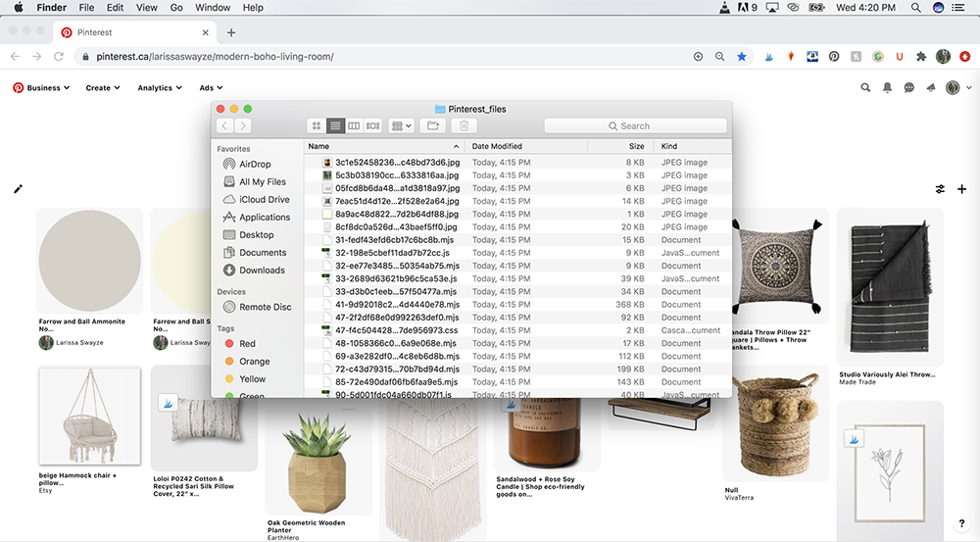Open the View menu
Image resolution: width=980 pixels, height=542 pixels.
pyautogui.click(x=147, y=8)
